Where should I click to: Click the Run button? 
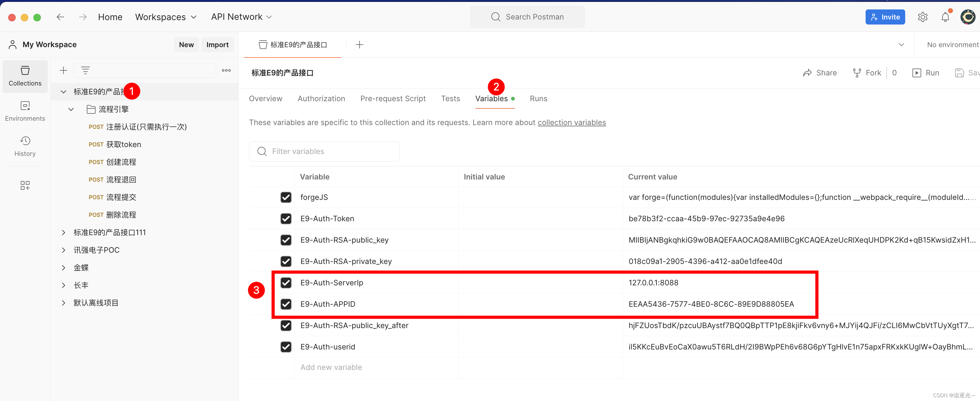pos(926,73)
